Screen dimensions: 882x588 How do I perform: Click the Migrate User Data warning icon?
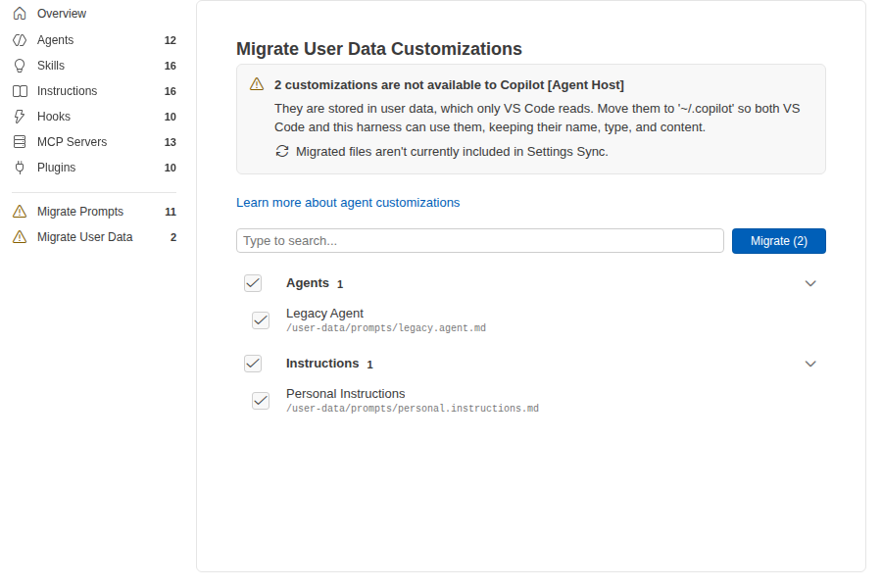[x=20, y=237]
